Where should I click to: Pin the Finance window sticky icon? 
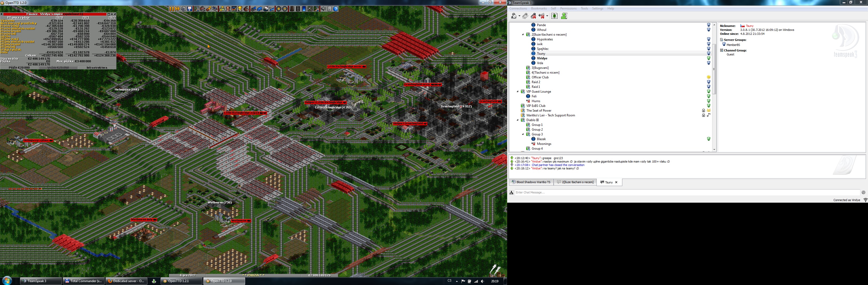pos(115,15)
